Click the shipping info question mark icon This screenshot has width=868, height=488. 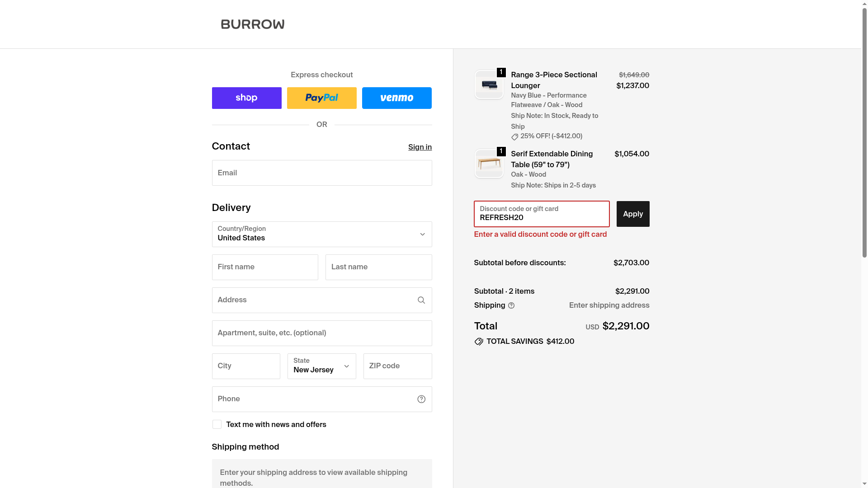[511, 305]
